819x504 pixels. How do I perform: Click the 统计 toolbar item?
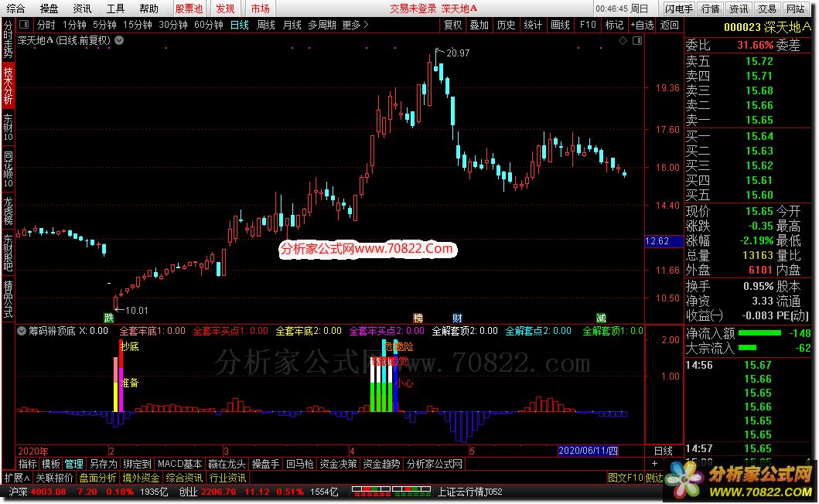[533, 25]
